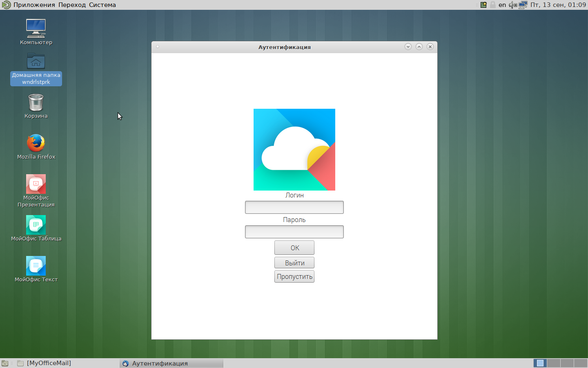Switch to the second workspace in the pager
This screenshot has height=368, width=588.
(554, 363)
